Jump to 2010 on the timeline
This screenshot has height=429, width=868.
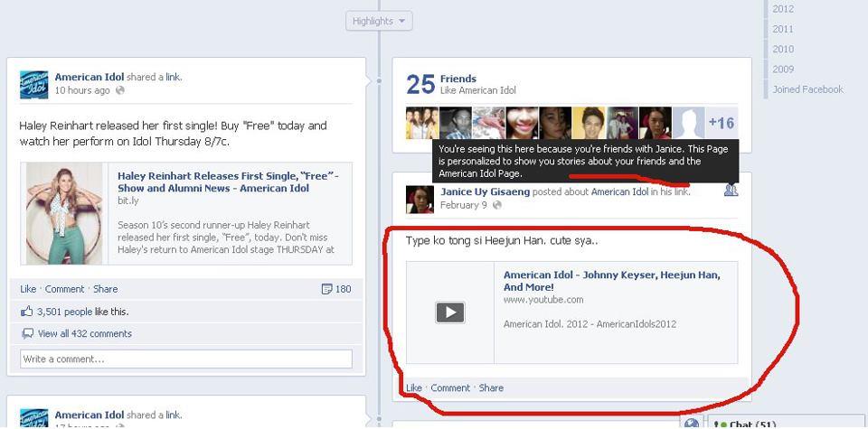[x=783, y=49]
